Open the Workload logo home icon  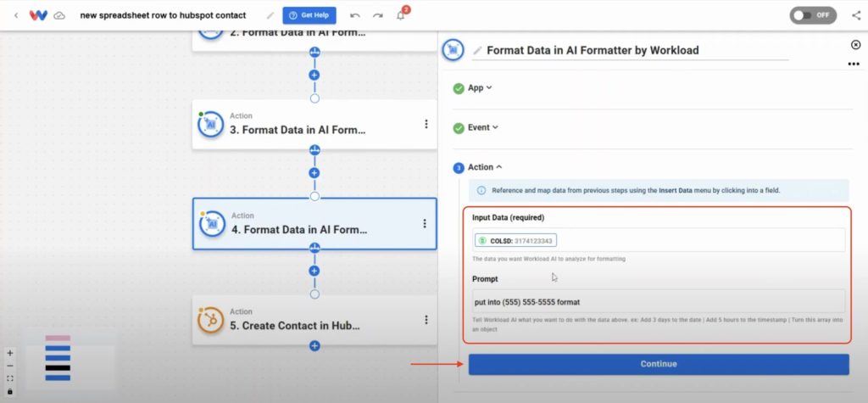click(38, 15)
